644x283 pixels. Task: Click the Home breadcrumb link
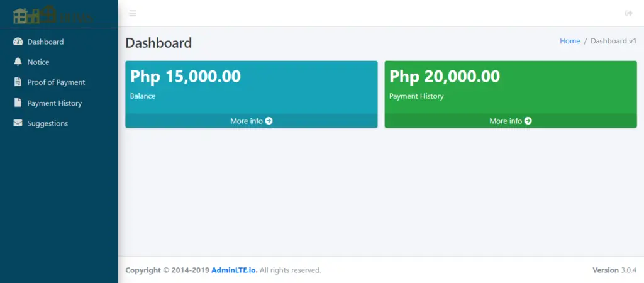click(570, 41)
